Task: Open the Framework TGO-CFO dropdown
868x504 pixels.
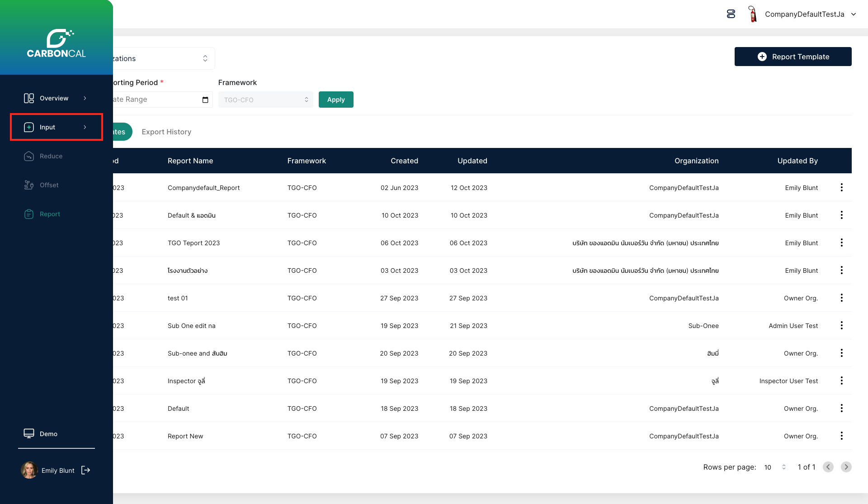Action: click(x=265, y=100)
